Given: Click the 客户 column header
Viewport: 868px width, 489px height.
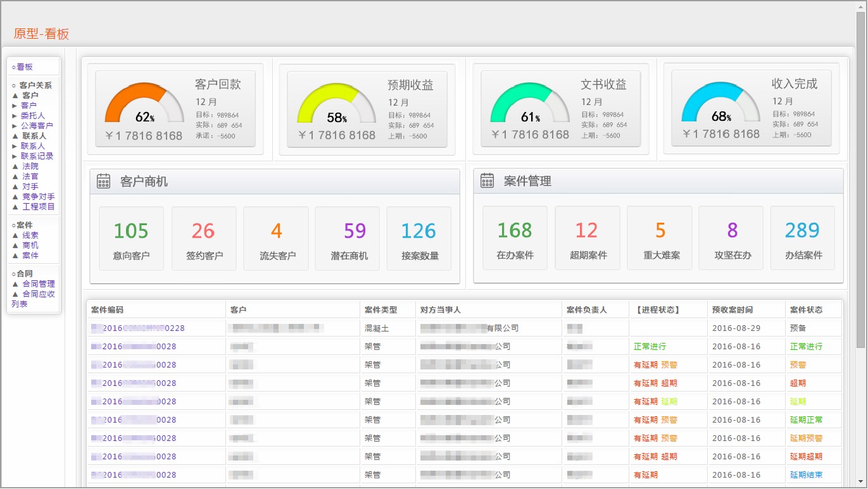Looking at the screenshot, I should point(238,310).
